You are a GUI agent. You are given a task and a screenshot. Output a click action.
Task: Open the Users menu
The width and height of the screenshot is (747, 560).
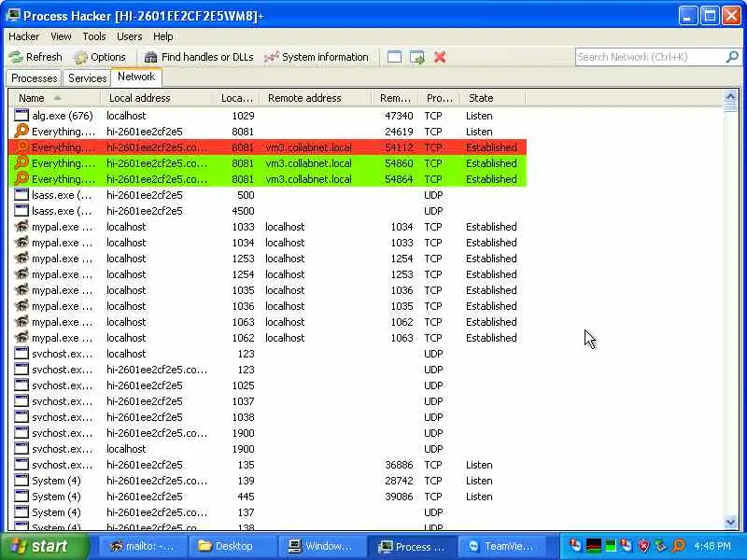(129, 36)
